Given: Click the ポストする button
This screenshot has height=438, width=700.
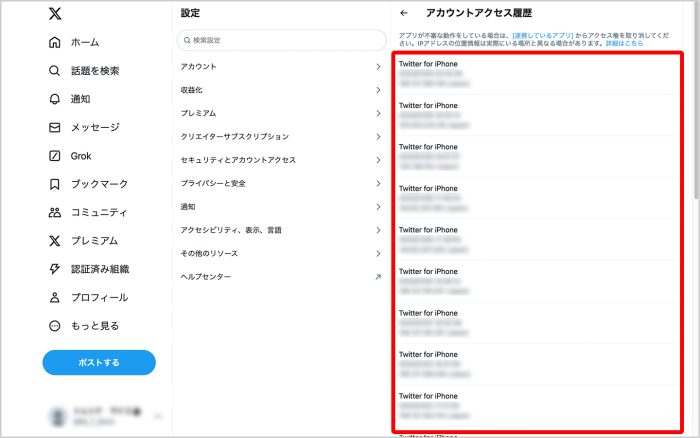Looking at the screenshot, I should pyautogui.click(x=99, y=362).
